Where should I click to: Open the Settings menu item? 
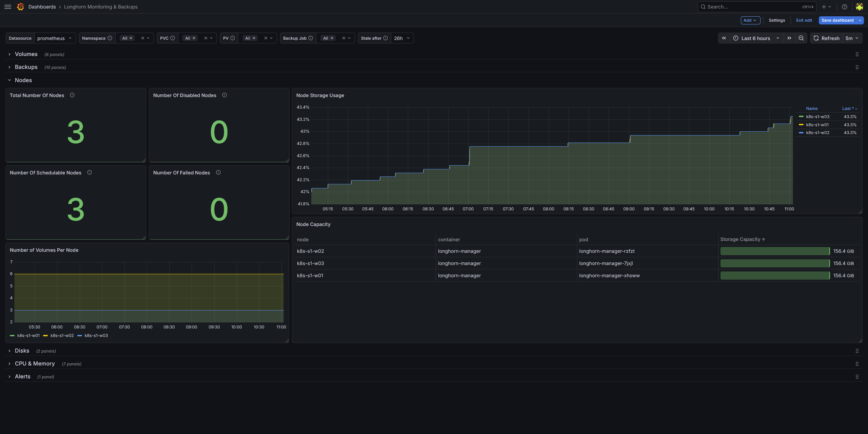click(x=776, y=20)
